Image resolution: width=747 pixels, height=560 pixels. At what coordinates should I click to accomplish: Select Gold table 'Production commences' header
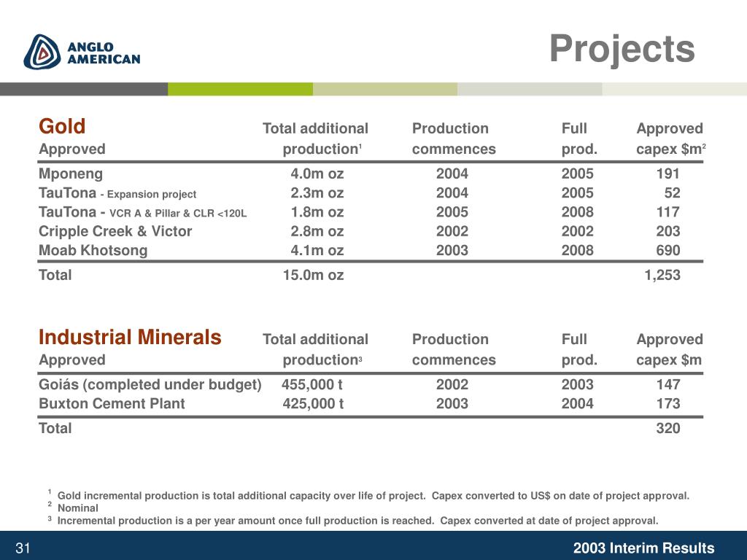pos(454,139)
